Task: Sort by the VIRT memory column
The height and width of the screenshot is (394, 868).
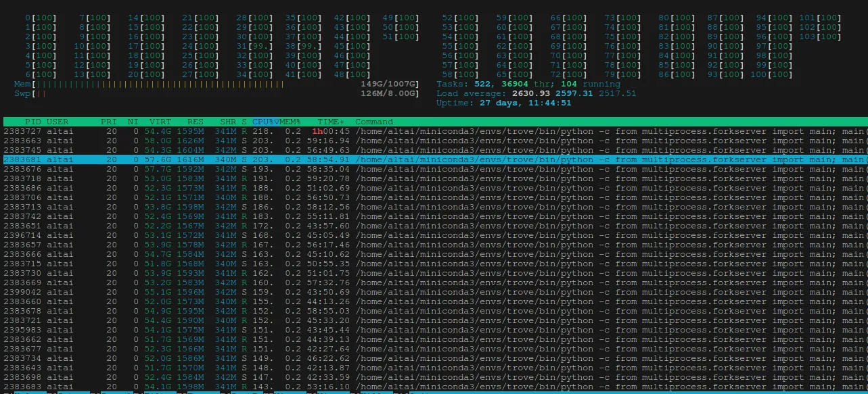Action: tap(160, 122)
